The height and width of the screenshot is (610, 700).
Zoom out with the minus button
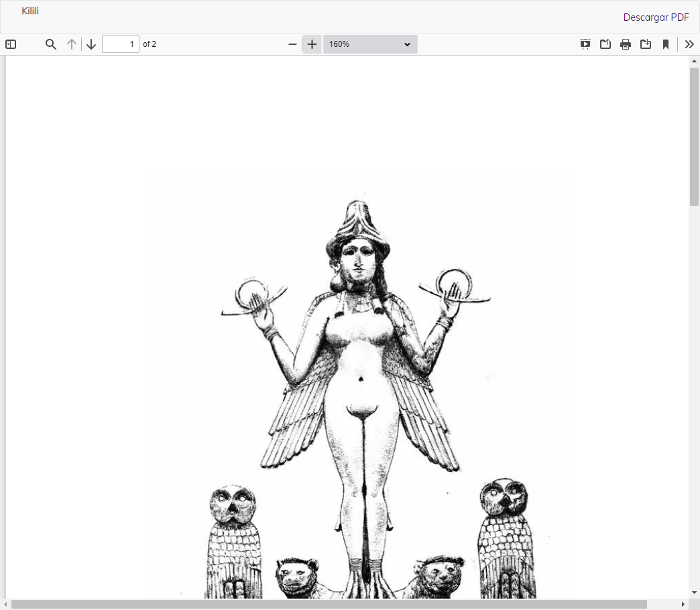(x=292, y=44)
